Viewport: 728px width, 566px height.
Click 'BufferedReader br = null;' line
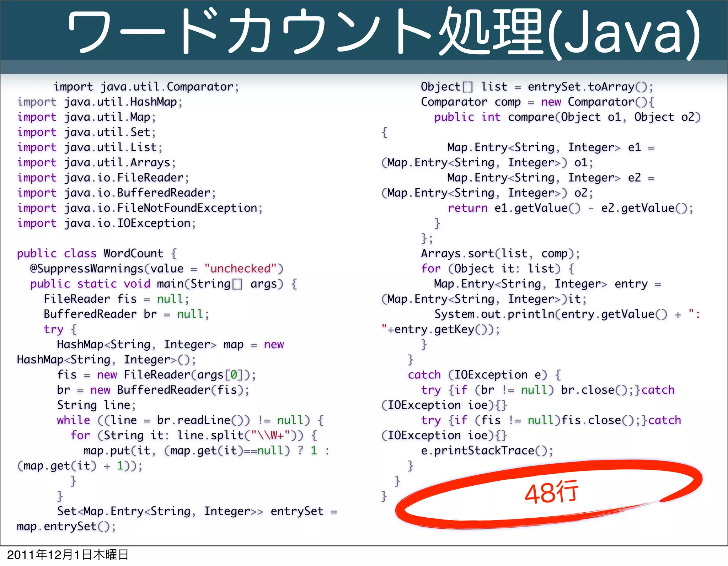[x=127, y=314]
